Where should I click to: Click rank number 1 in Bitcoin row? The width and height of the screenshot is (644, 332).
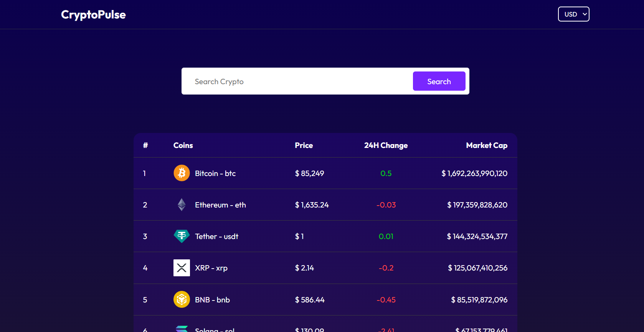click(144, 173)
